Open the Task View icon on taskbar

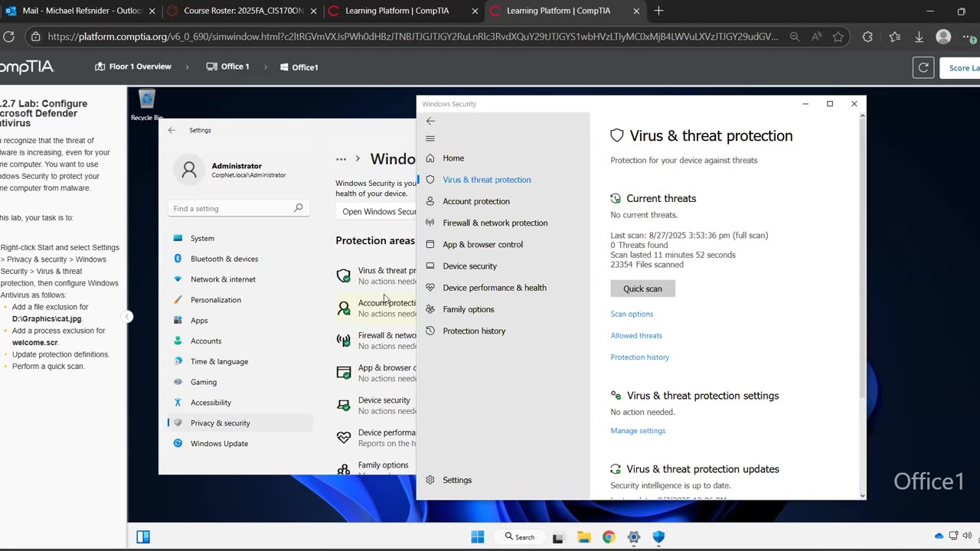pos(558,536)
